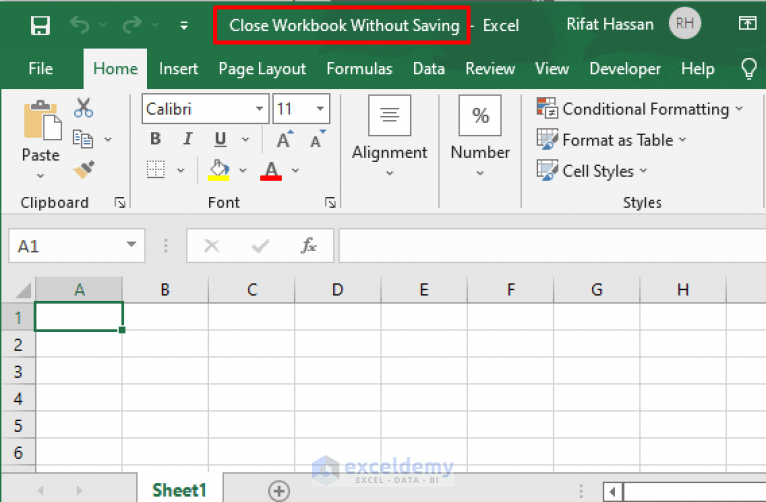766x502 pixels.
Task: Click Increase Font Size icon
Action: click(x=285, y=139)
